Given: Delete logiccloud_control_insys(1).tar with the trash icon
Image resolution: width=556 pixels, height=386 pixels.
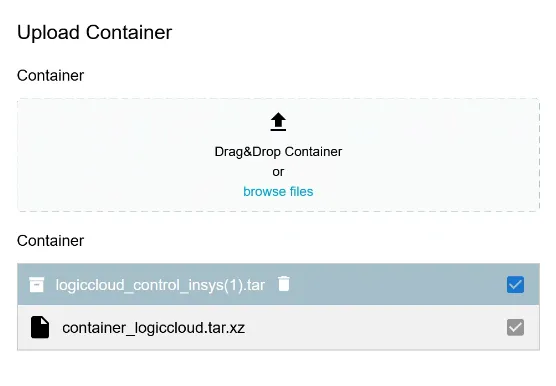Looking at the screenshot, I should pyautogui.click(x=284, y=284).
